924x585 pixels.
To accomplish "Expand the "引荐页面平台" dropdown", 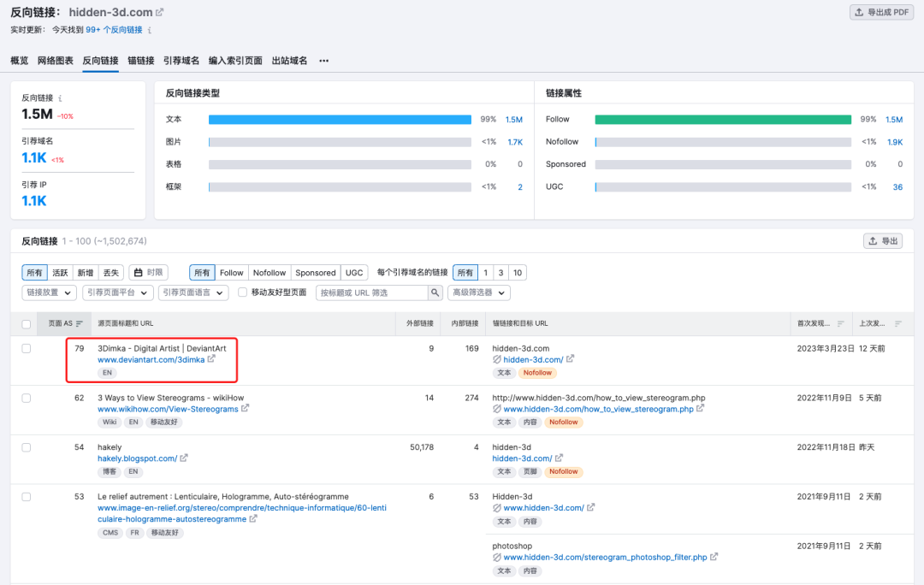I will (x=118, y=292).
